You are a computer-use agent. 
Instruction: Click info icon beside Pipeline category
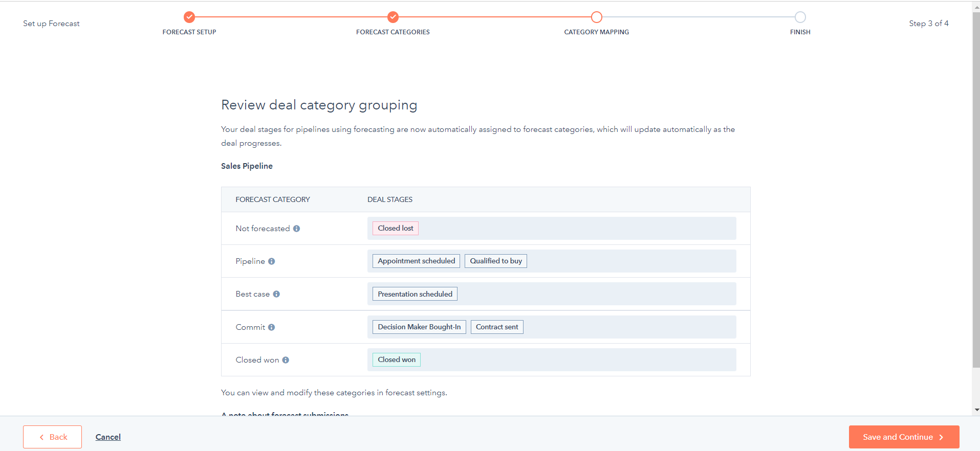click(271, 261)
